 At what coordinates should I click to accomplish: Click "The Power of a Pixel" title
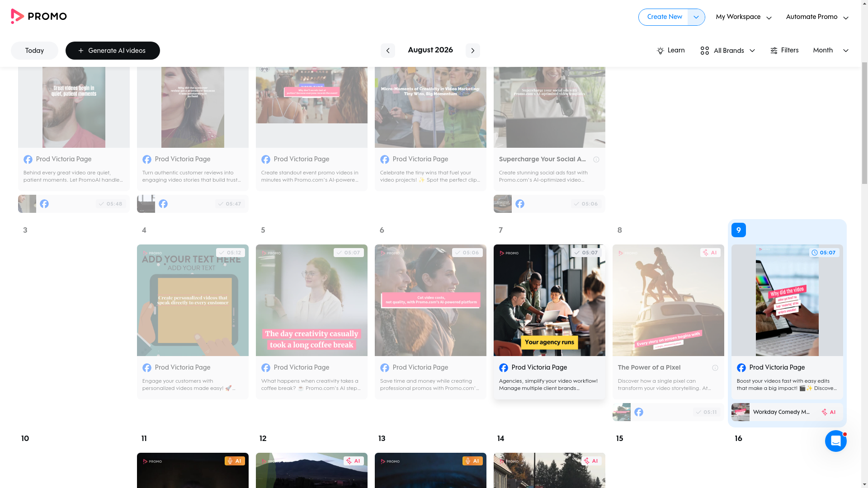(649, 368)
